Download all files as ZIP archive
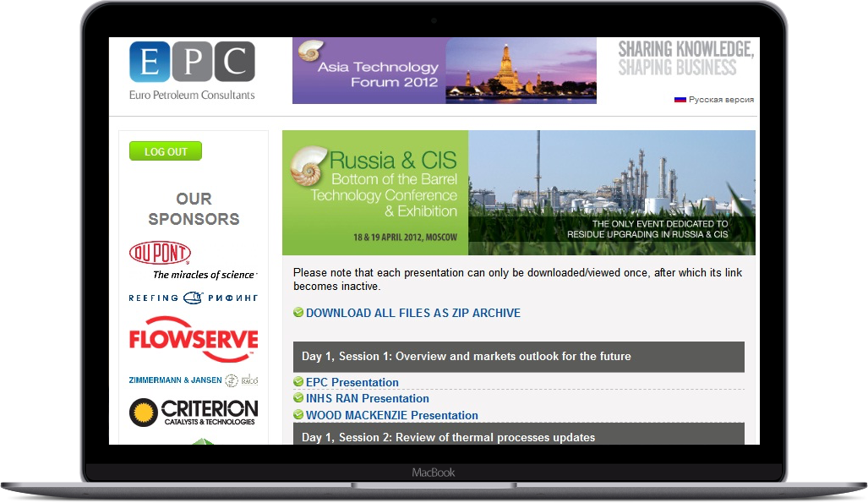 pyautogui.click(x=413, y=313)
